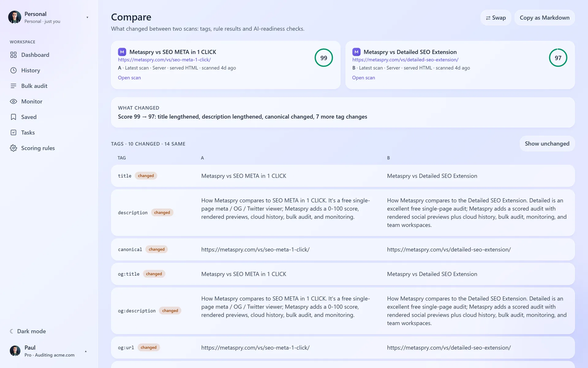Open the Saved bookmark icon
This screenshot has width=588, height=368.
click(13, 117)
